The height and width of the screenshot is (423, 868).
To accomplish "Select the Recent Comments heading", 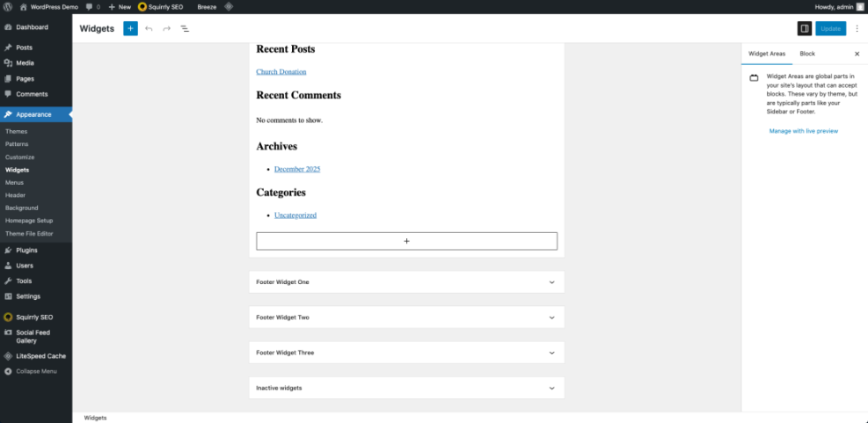I will click(298, 95).
